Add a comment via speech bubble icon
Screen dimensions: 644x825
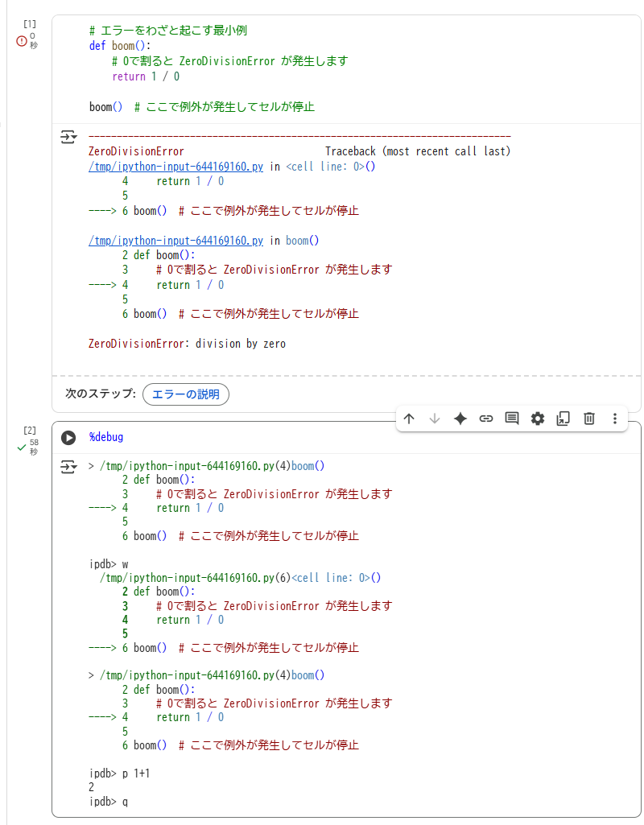[x=512, y=419]
